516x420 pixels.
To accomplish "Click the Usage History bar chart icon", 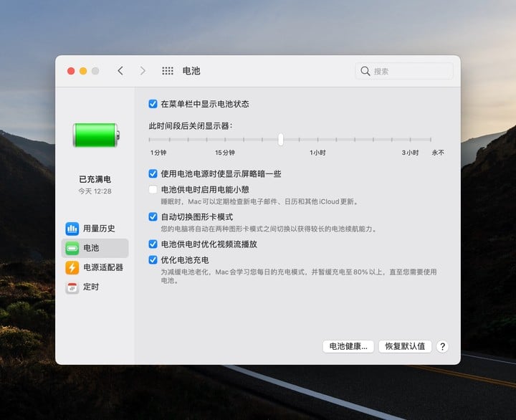I will coord(72,229).
